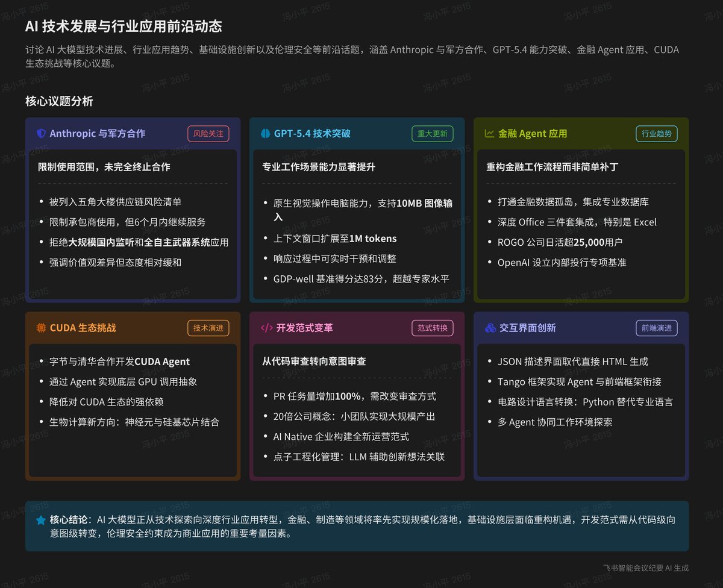Click the cubes icon beside 交互界面创新
This screenshot has width=723, height=588.
pos(490,328)
